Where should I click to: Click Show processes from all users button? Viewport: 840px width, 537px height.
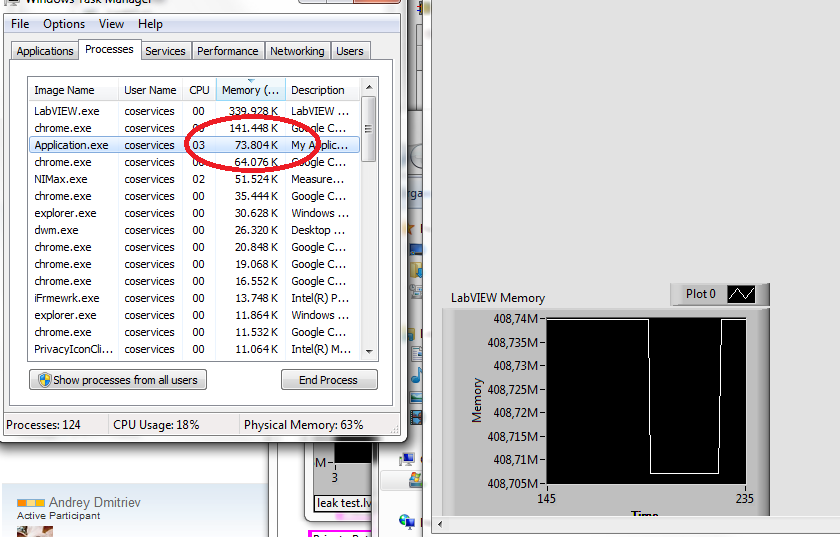118,380
